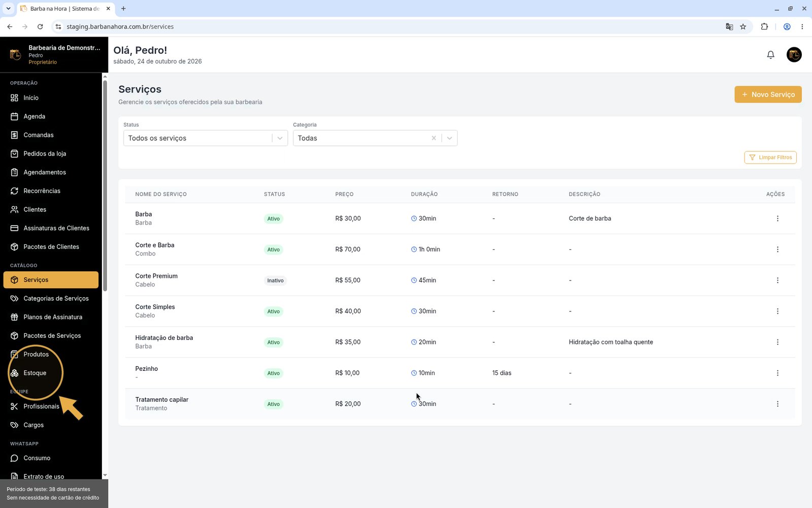This screenshot has height=508, width=812.
Task: Open the tab search dropdown arrow
Action: tap(8, 9)
